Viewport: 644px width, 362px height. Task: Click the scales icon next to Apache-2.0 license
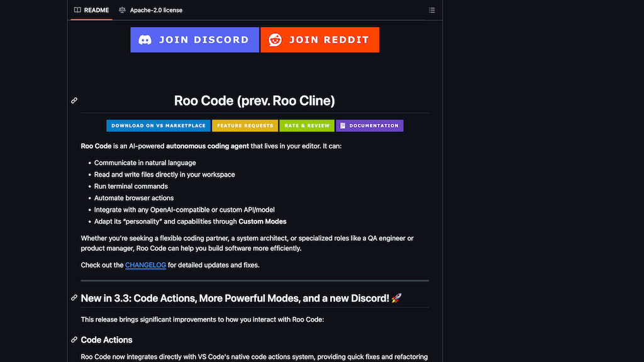(x=122, y=10)
